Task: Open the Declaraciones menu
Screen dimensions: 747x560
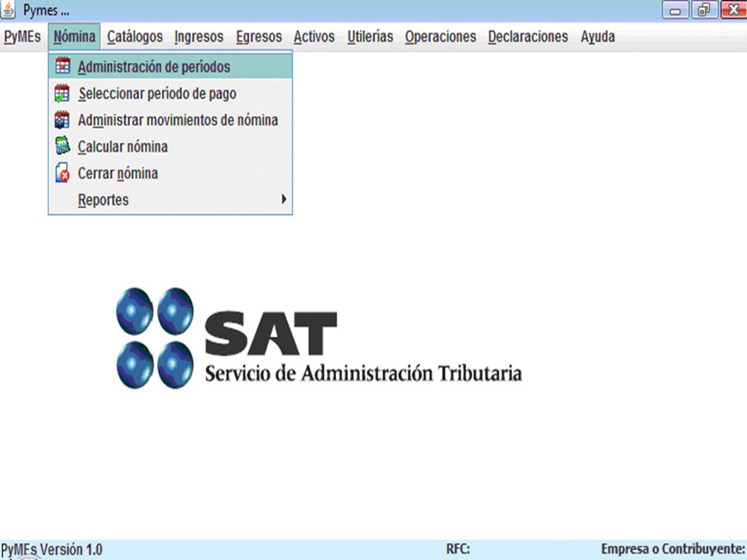Action: click(528, 37)
